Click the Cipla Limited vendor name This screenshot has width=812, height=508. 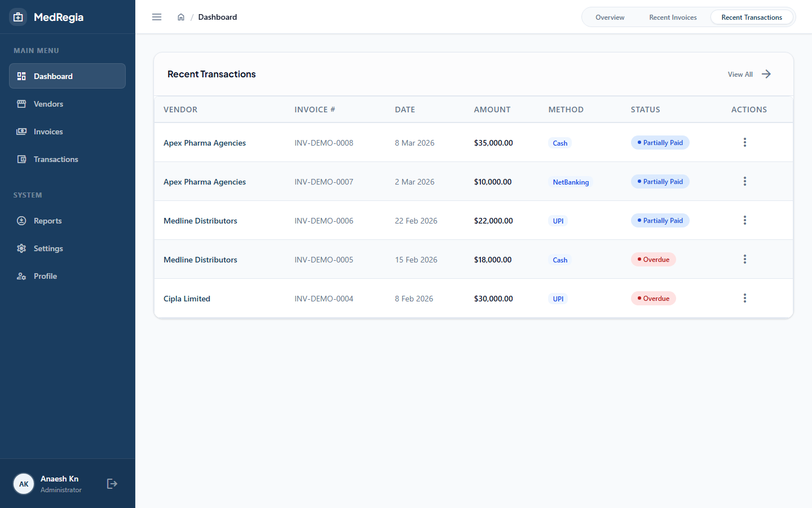[187, 299]
